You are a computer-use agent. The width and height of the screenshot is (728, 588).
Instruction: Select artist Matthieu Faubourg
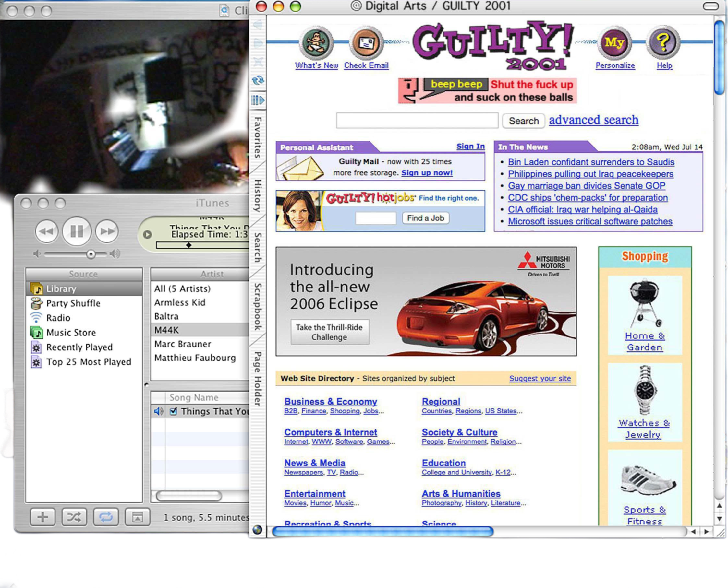coord(200,358)
